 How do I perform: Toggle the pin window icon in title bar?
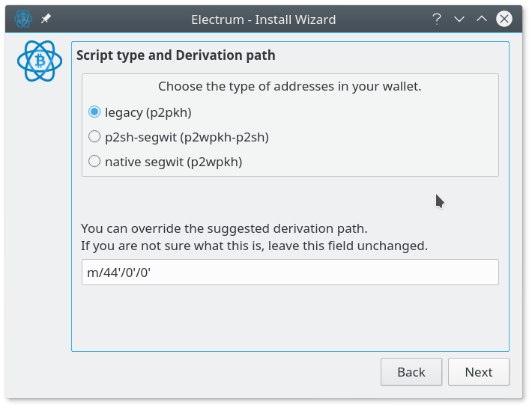[46, 19]
